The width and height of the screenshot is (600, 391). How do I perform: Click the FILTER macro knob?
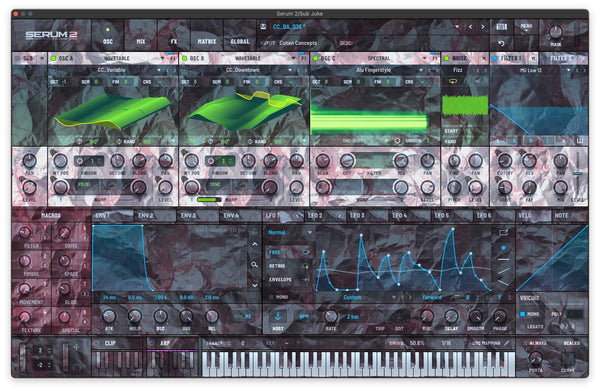pos(24,232)
